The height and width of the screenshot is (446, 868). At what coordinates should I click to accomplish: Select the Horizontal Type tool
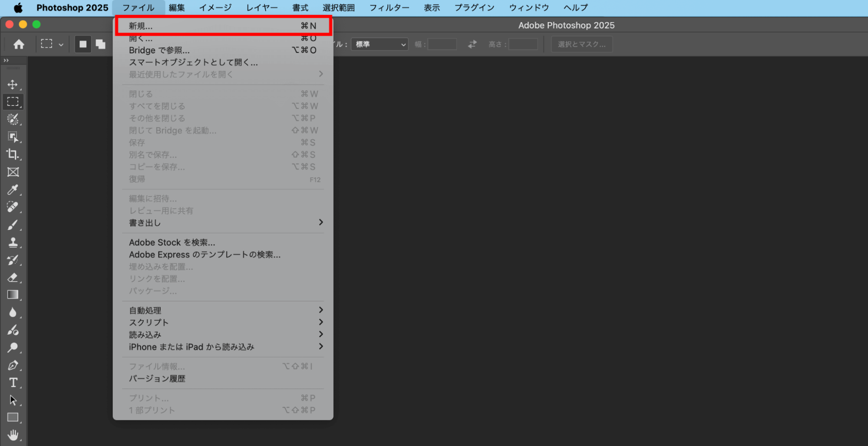13,383
